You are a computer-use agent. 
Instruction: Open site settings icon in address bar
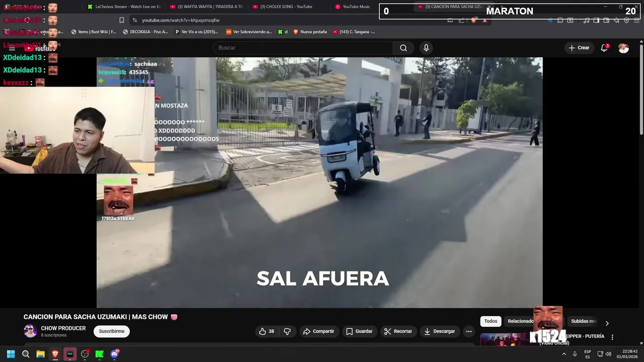[134, 20]
